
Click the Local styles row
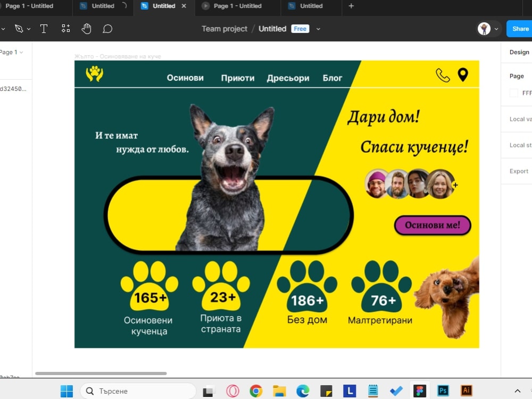[x=517, y=145]
